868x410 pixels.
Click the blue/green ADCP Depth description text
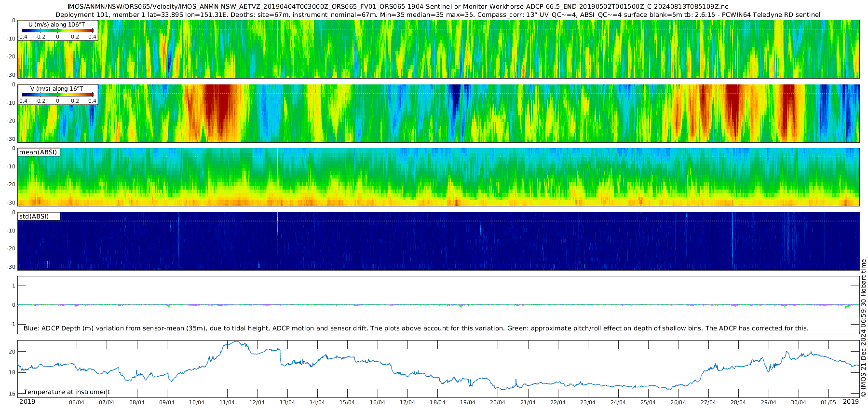(x=416, y=328)
